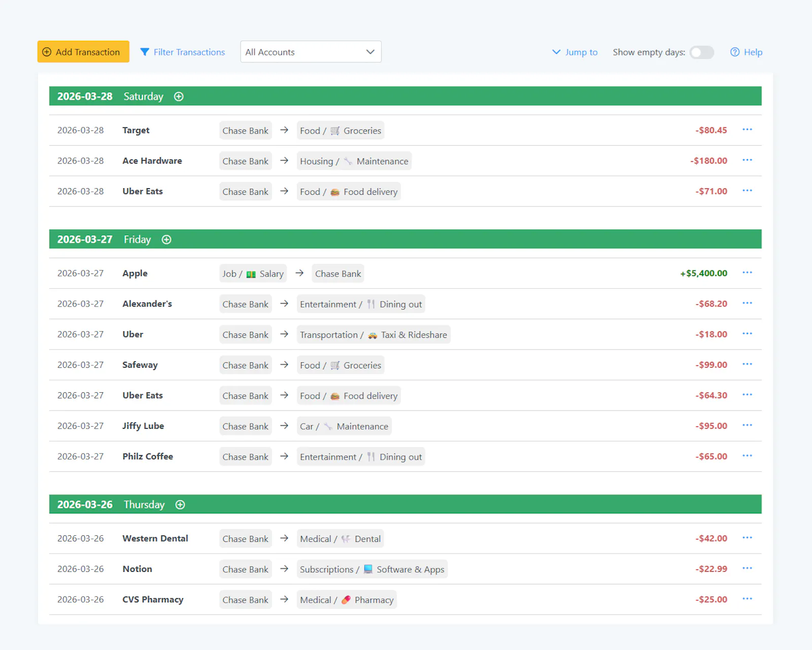The image size is (812, 650).
Task: Open the Help link
Action: (x=746, y=52)
